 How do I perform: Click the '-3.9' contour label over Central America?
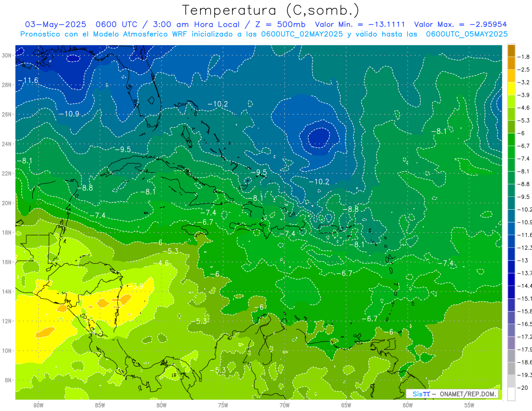coord(137,286)
